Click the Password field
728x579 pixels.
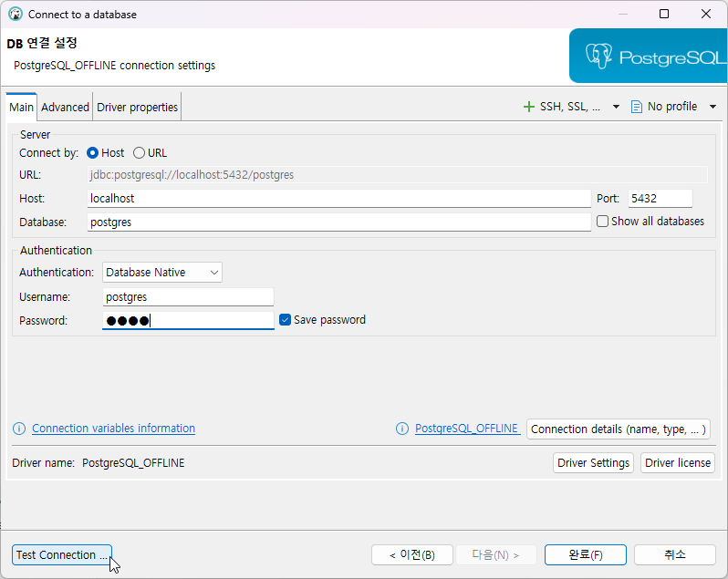(188, 321)
